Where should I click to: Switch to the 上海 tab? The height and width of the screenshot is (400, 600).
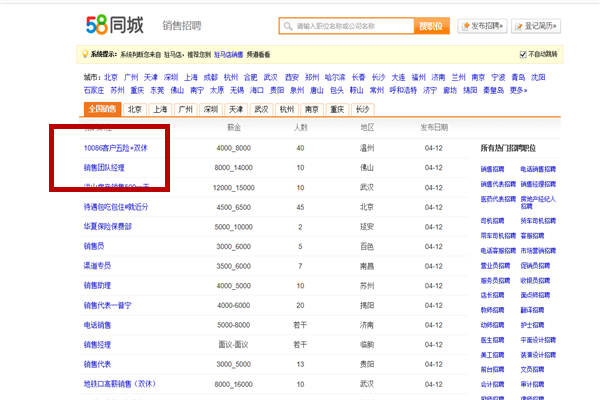[x=160, y=109]
